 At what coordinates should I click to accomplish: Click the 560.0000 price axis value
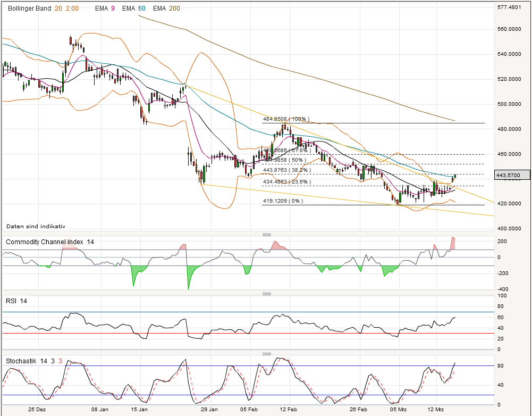[x=509, y=29]
